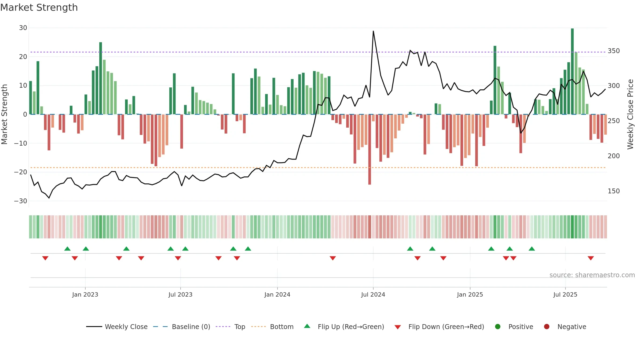644x362 pixels.
Task: Click the final Flip Down marker after Jul 2025
Action: [591, 258]
